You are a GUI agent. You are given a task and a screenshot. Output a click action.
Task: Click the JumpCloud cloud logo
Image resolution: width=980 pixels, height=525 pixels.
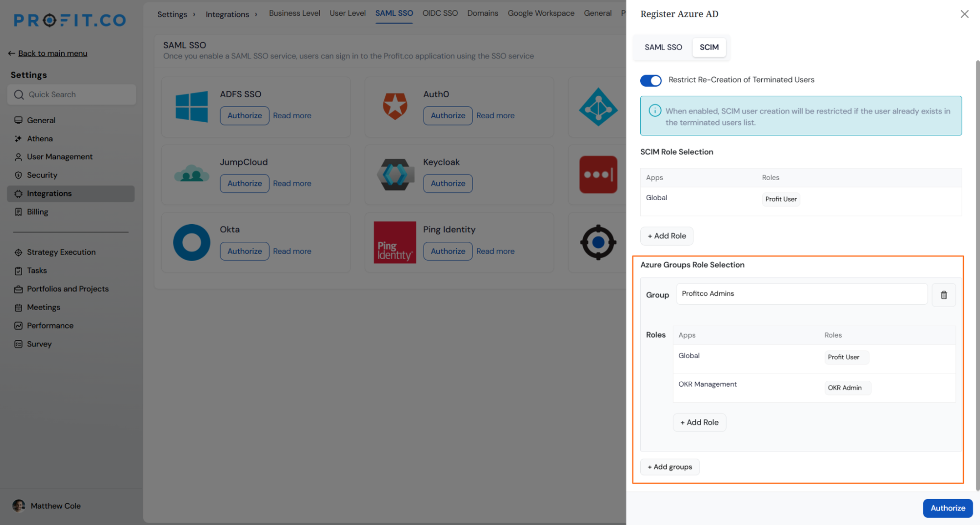192,174
